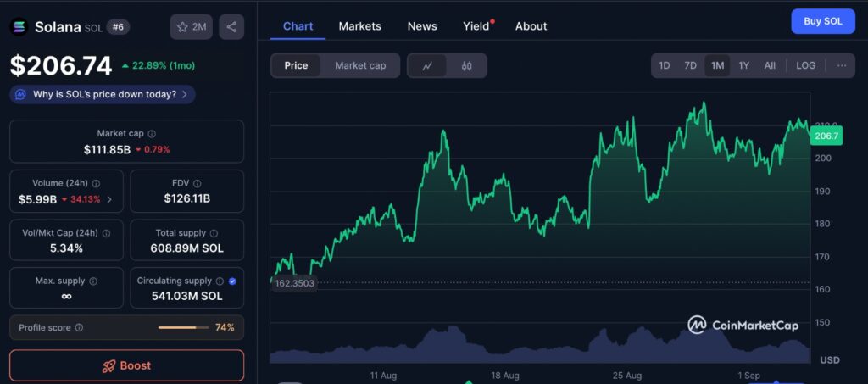Image resolution: width=868 pixels, height=384 pixels.
Task: Click info icon beside FDV
Action: (x=197, y=183)
